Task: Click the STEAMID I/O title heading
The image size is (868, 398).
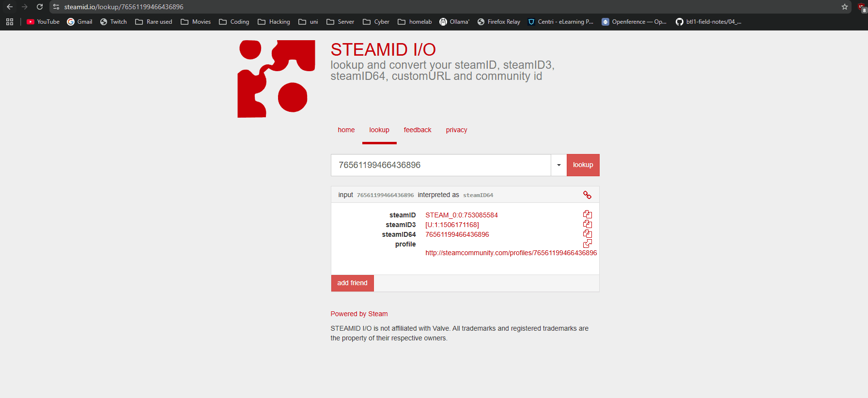Action: pyautogui.click(x=383, y=49)
